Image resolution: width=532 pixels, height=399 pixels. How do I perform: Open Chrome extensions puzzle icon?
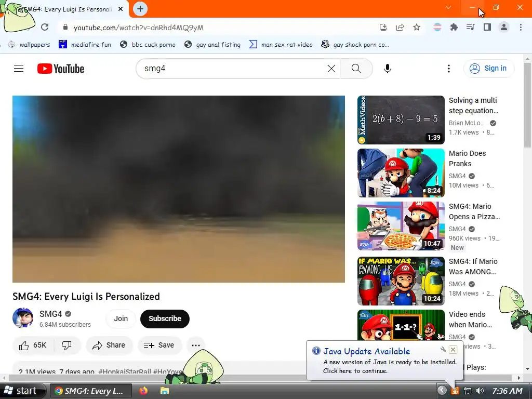[x=454, y=28]
